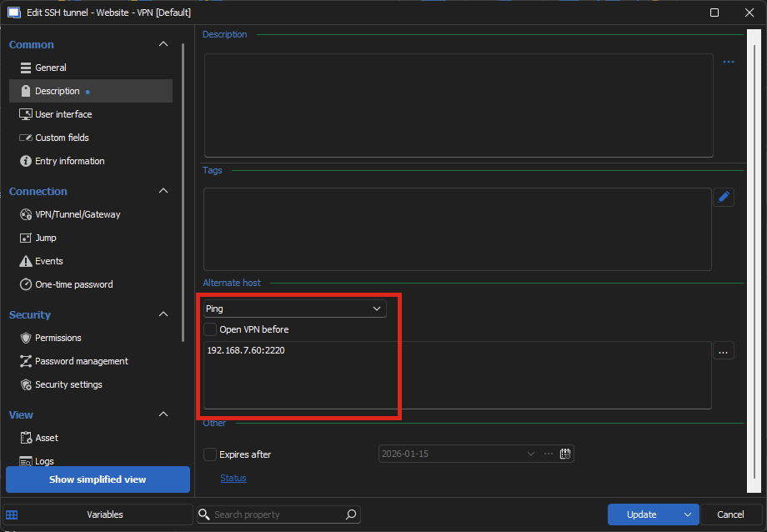This screenshot has height=532, width=767.
Task: Click the Connection section header
Action: click(38, 191)
